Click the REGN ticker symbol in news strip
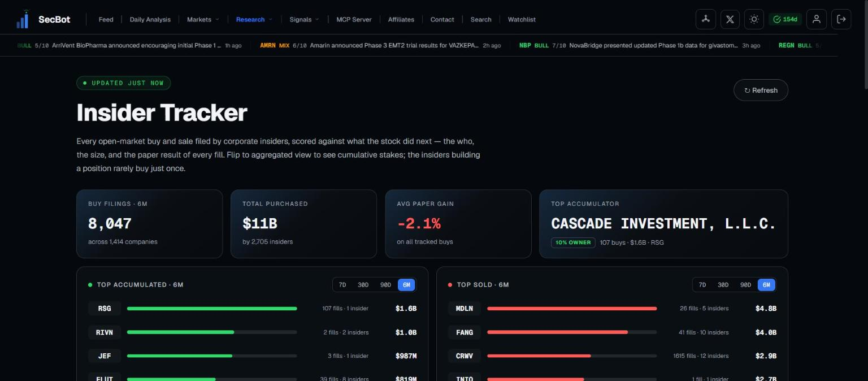The height and width of the screenshot is (381, 868). (786, 45)
